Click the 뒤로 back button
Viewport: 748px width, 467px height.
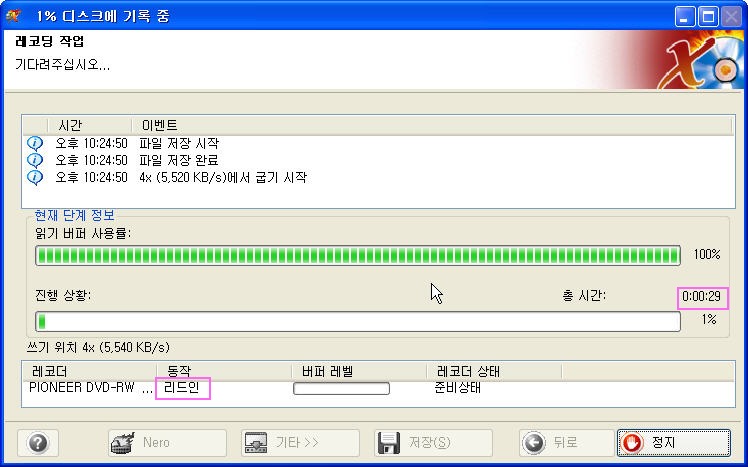567,443
